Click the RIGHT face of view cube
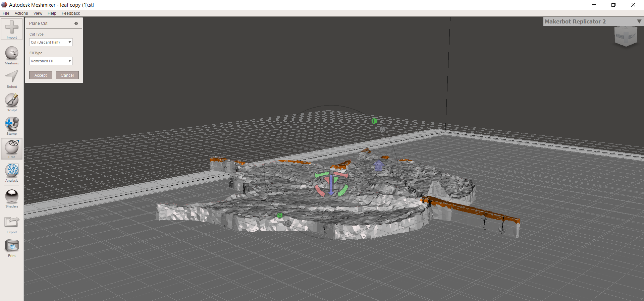This screenshot has height=301, width=644. point(632,37)
